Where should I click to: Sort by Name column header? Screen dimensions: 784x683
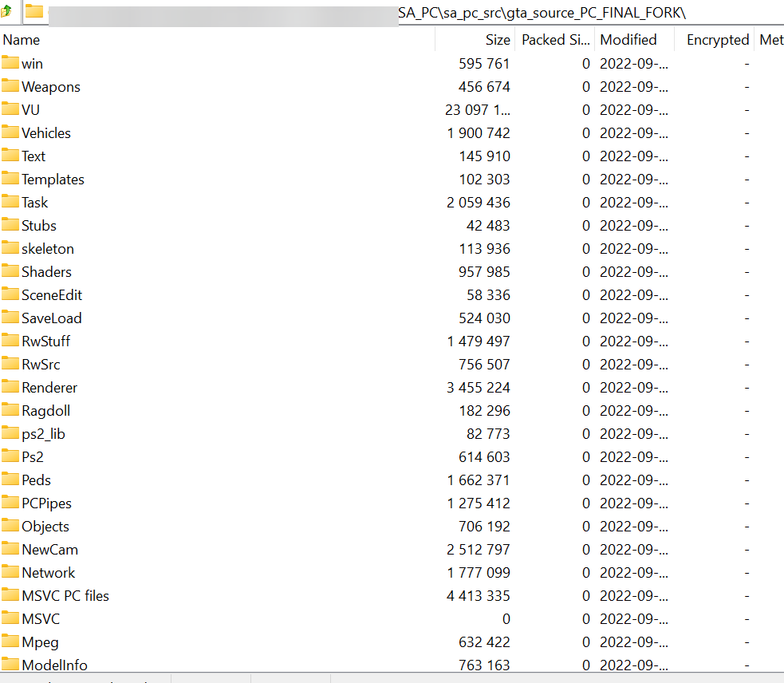point(218,40)
